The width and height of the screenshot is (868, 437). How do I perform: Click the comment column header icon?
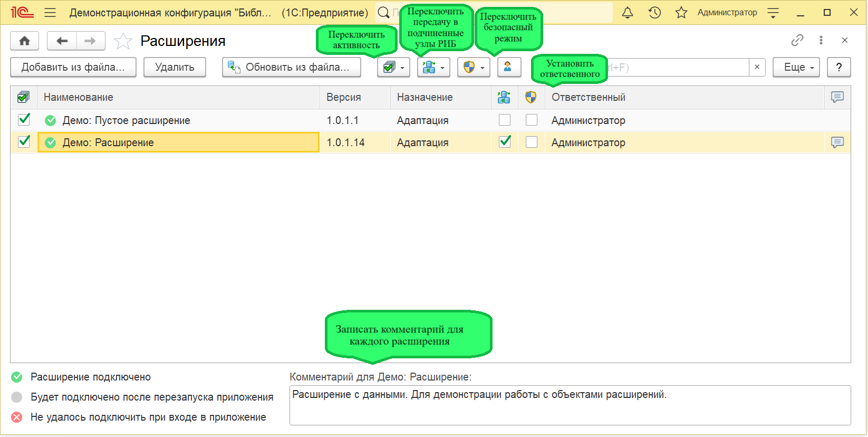837,97
